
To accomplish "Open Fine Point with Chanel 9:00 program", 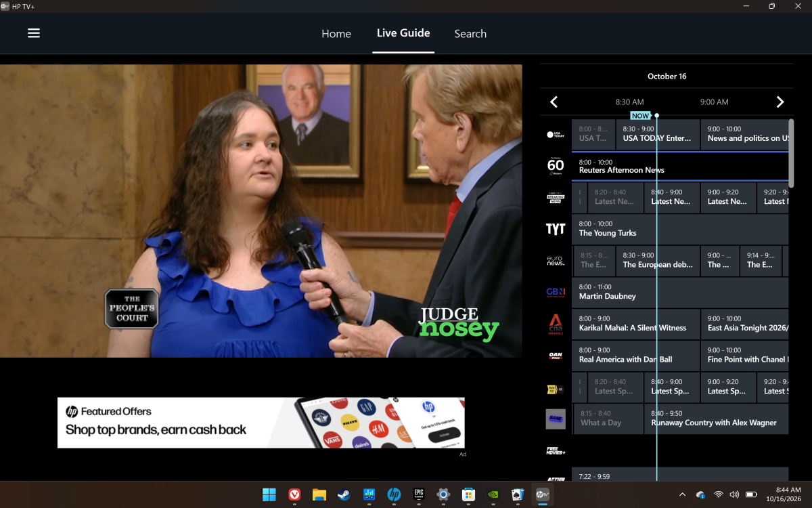I will pos(745,355).
